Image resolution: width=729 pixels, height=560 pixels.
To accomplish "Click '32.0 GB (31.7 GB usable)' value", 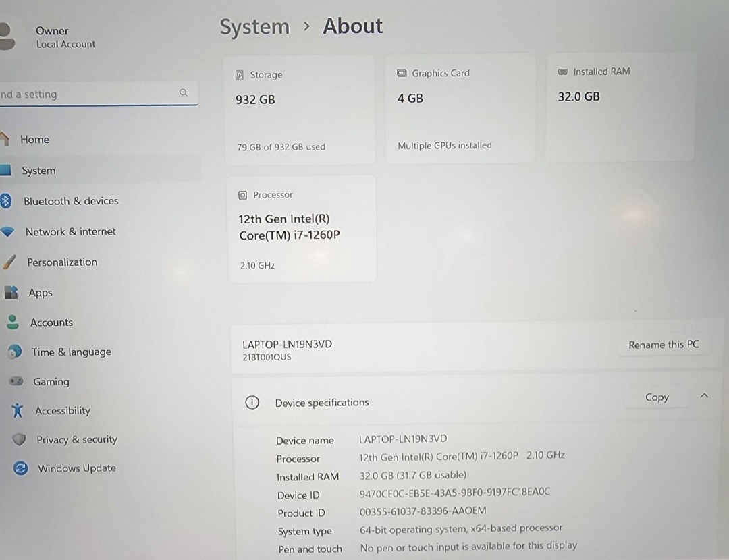I will click(413, 475).
